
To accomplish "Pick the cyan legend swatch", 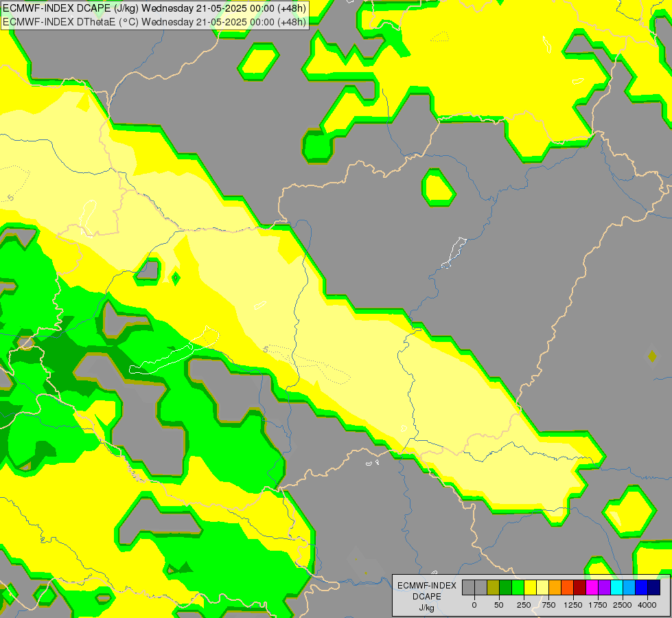I will click(618, 588).
